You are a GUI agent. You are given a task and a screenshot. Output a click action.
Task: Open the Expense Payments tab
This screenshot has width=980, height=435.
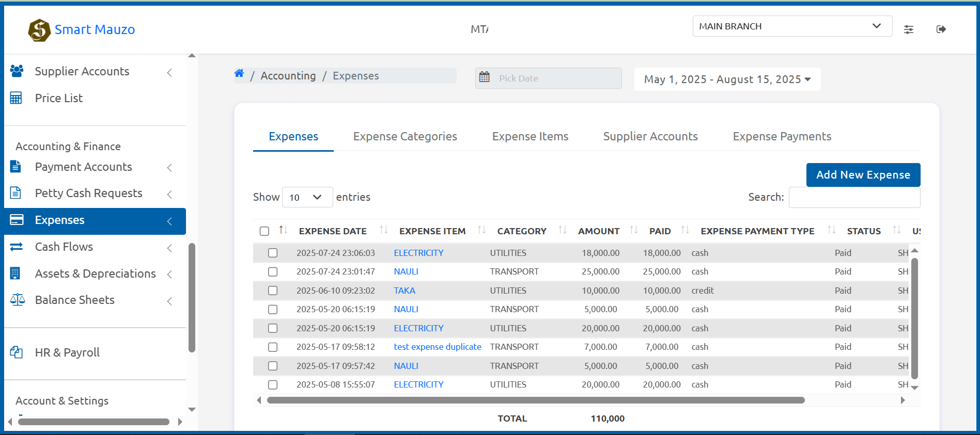tap(782, 136)
